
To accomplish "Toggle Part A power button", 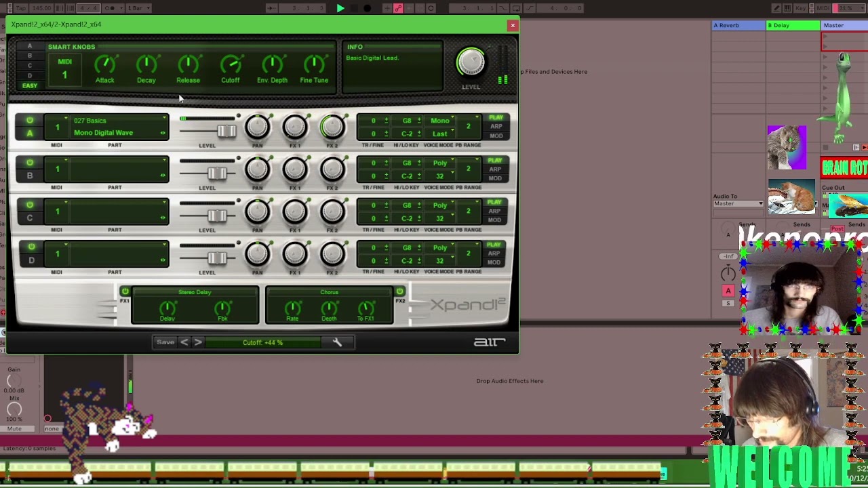I will click(x=30, y=120).
